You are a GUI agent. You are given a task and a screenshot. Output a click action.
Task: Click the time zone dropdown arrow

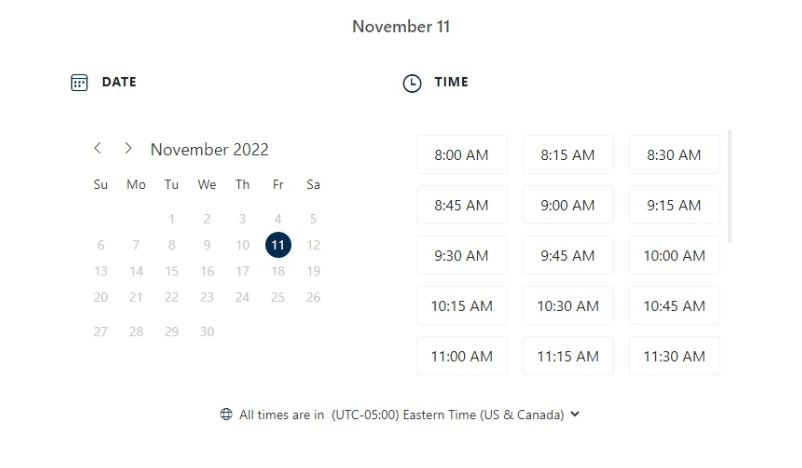click(x=575, y=414)
